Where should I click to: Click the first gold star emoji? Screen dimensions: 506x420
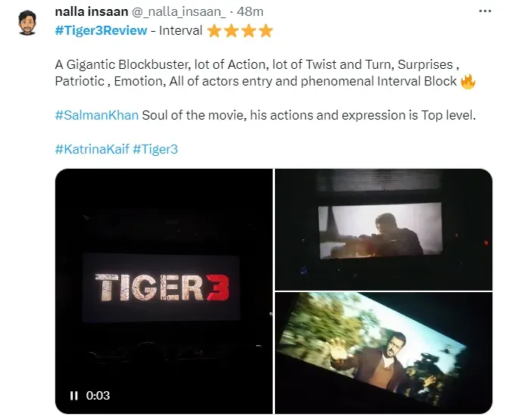tap(214, 31)
